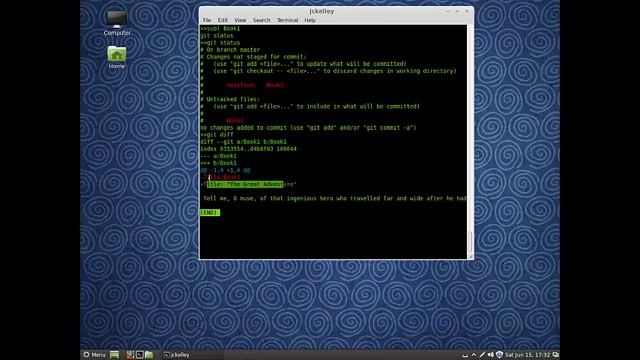Open the clock showing Sat Jun 15, 17:32
The image size is (640, 360).
click(x=528, y=355)
